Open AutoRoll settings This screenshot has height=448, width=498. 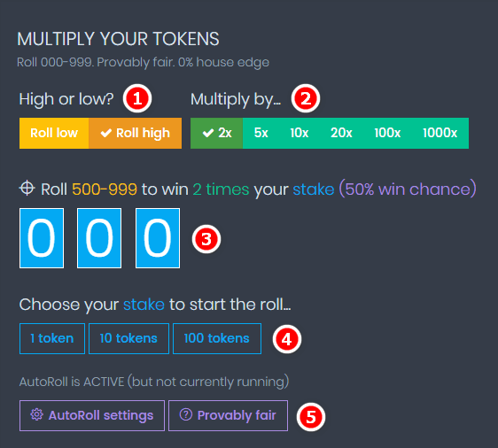click(x=92, y=415)
